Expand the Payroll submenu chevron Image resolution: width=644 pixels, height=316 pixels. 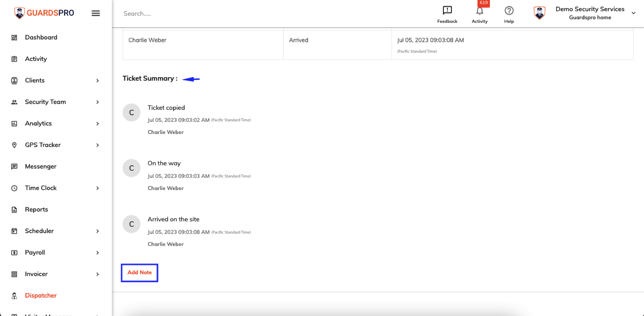(98, 253)
